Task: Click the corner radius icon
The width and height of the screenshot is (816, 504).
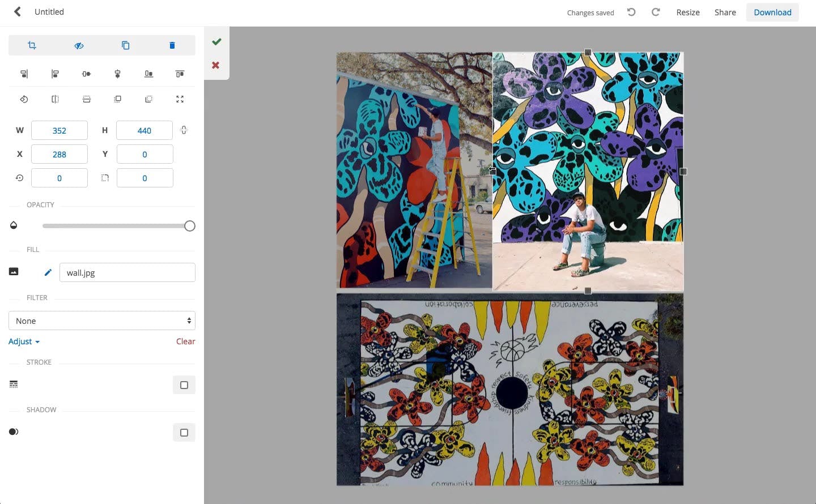Action: click(105, 178)
